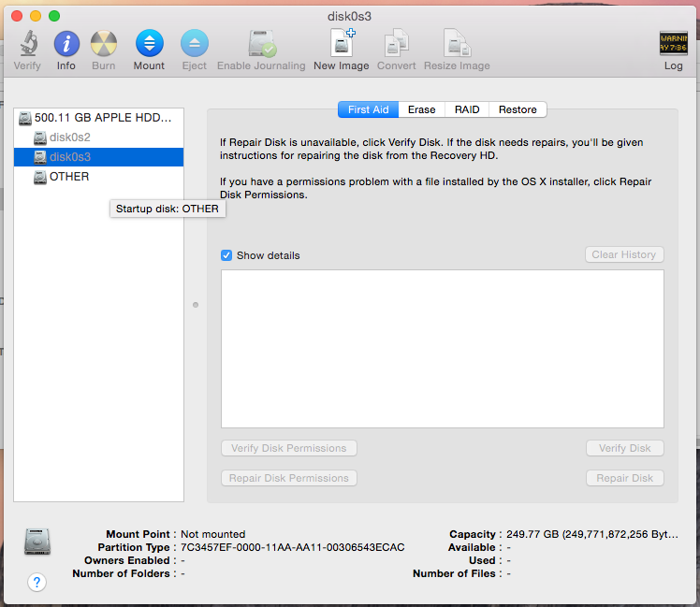Image resolution: width=700 pixels, height=607 pixels.
Task: Click the Burn toolbar icon
Action: (x=104, y=44)
